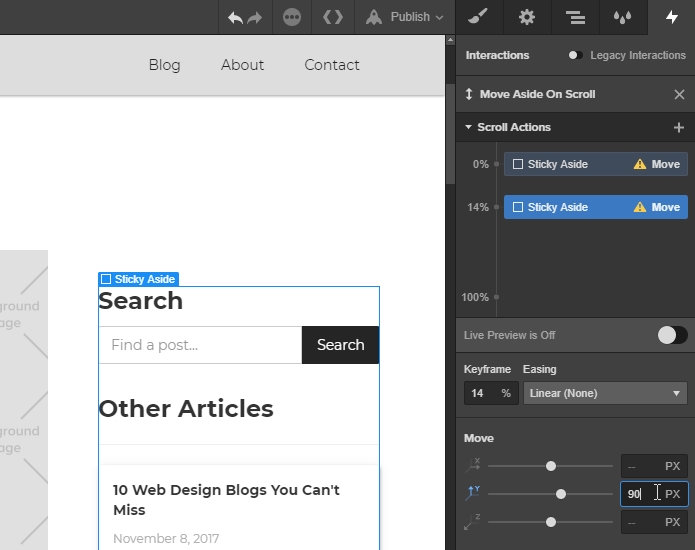Toggle the Legacy Interactions switch
The height and width of the screenshot is (550, 695).
(575, 55)
